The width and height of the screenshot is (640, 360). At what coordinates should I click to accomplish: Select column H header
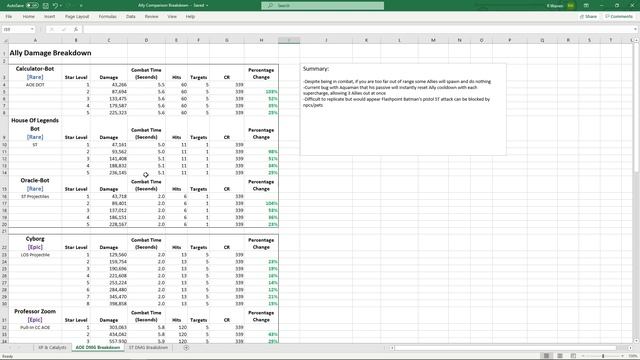point(261,40)
